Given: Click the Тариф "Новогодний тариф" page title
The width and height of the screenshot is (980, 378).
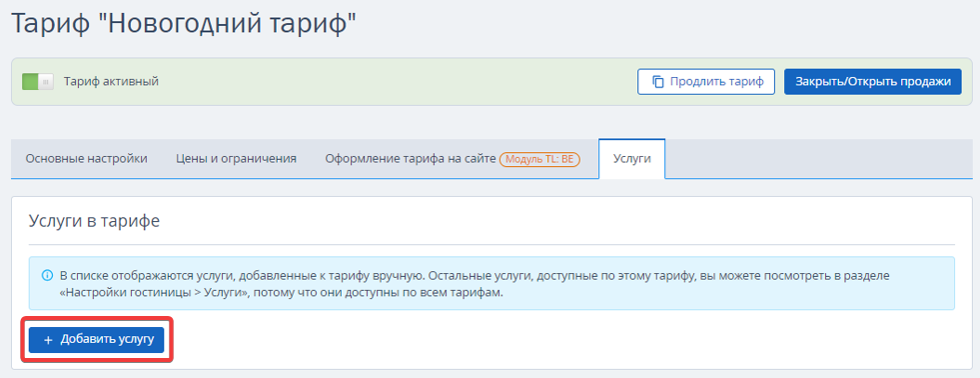Looking at the screenshot, I should 184,25.
